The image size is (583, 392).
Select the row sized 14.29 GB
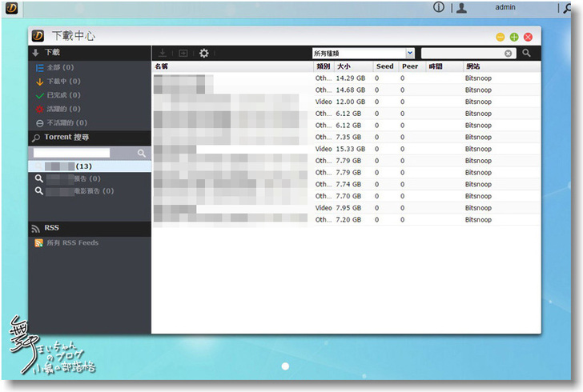tap(346, 78)
